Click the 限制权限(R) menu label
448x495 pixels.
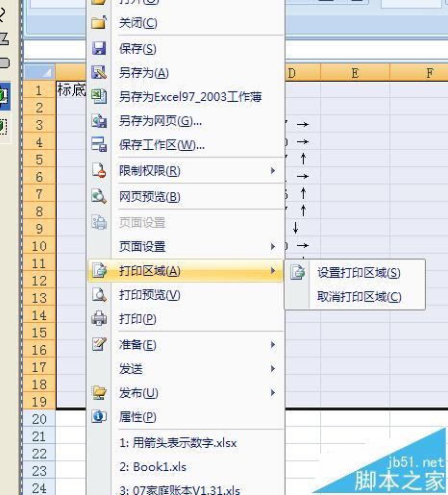coord(150,171)
